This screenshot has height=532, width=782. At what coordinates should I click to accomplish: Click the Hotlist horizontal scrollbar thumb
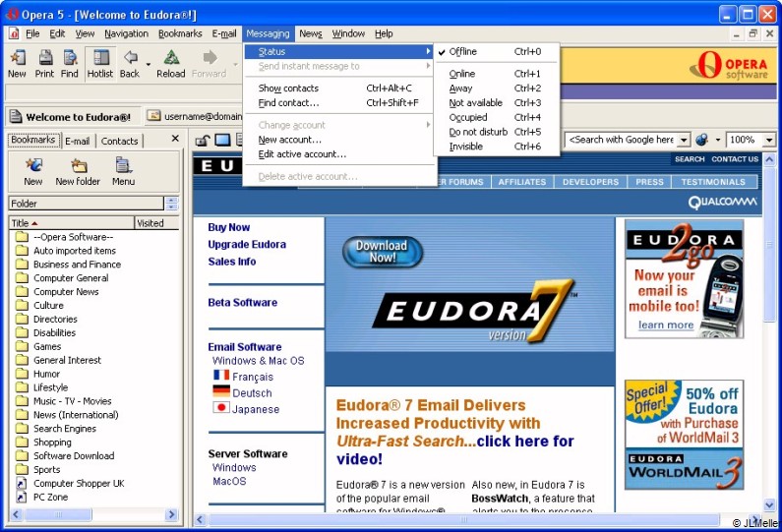tap(58, 514)
